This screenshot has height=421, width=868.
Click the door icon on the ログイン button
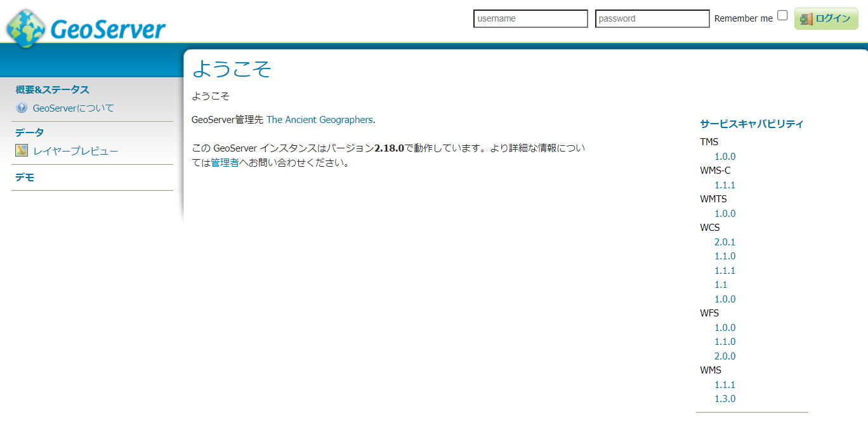pos(806,19)
